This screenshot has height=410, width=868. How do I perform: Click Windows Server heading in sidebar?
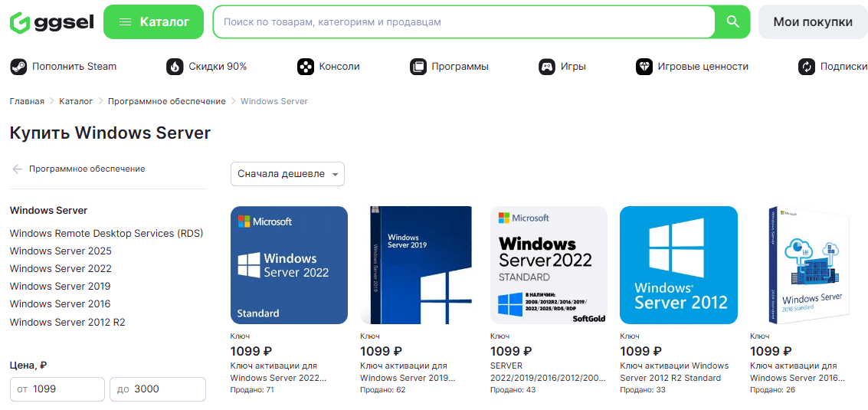pos(49,211)
